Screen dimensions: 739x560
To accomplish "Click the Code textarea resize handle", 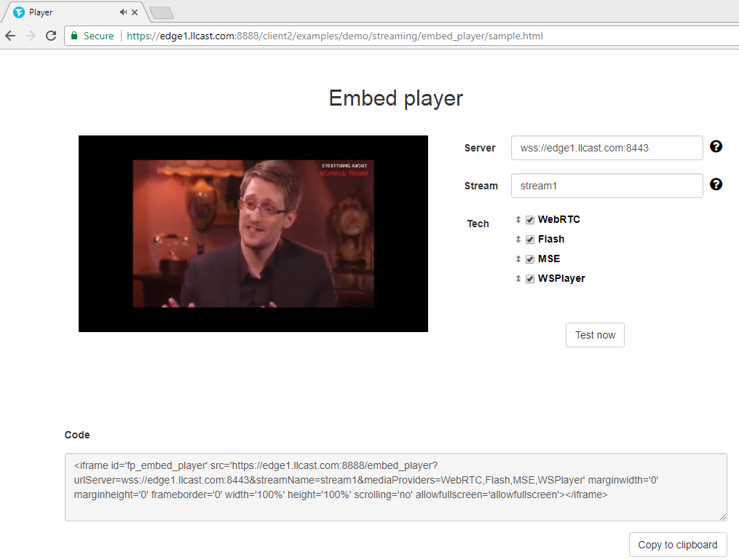I will (x=722, y=516).
